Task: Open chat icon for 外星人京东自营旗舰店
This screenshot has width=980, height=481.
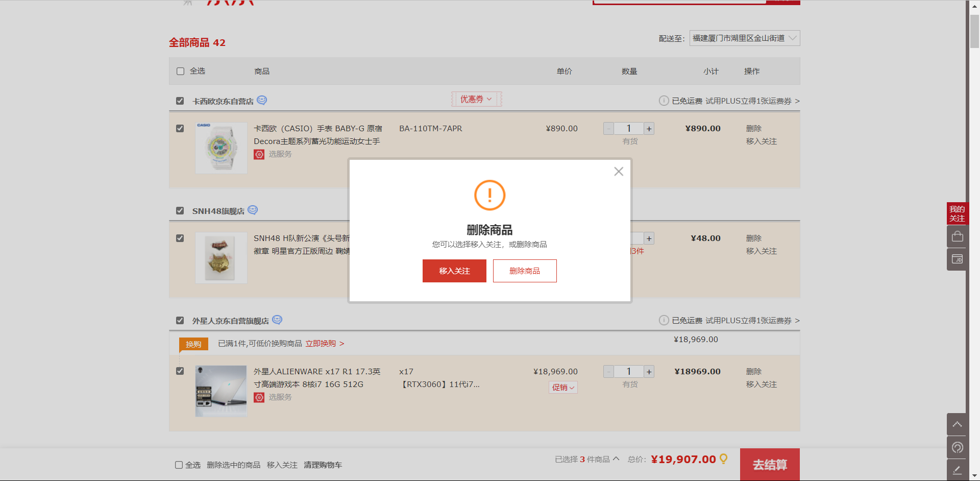Action: 277,320
